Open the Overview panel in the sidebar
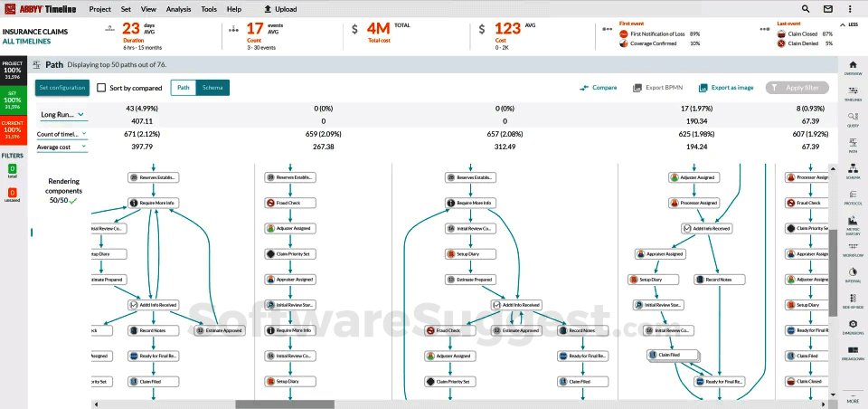Viewport: 868px width, 409px height. coord(853,68)
